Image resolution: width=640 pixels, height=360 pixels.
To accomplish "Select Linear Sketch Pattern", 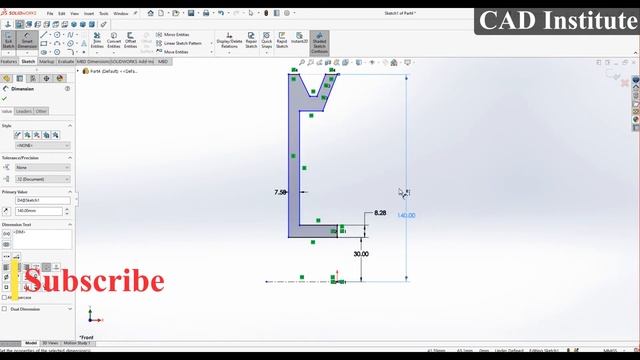I will point(179,43).
